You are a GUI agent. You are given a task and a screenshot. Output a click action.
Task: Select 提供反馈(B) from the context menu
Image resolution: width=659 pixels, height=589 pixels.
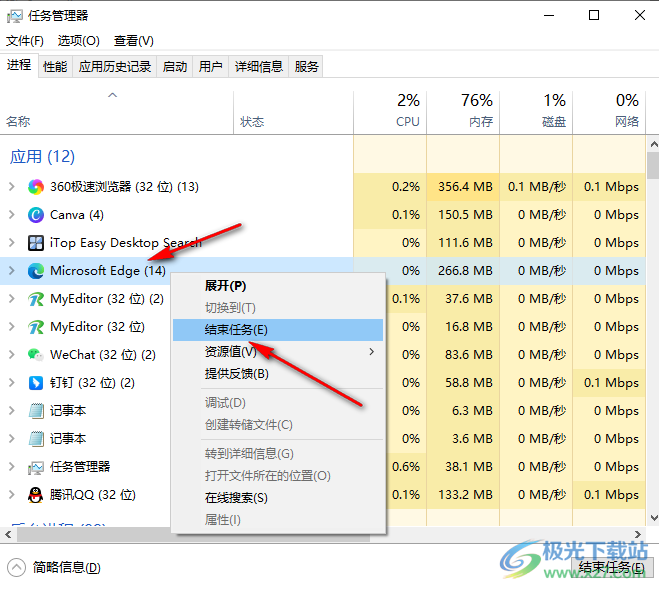[x=278, y=374]
